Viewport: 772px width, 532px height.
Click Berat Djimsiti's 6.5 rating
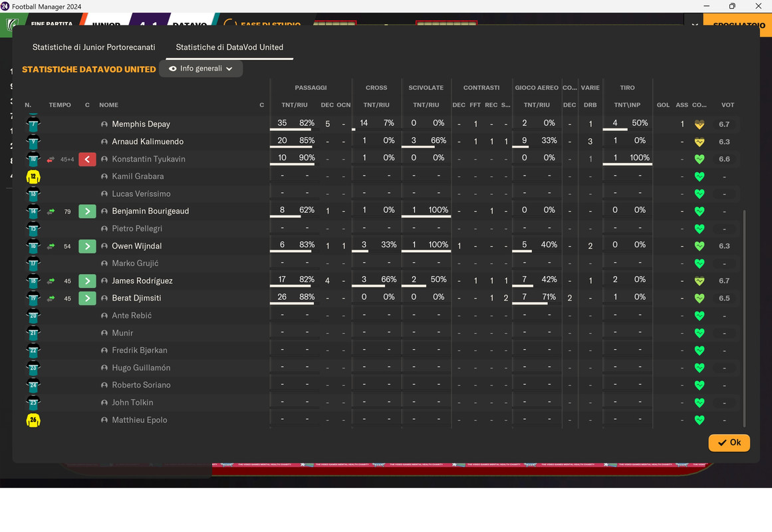pos(723,299)
